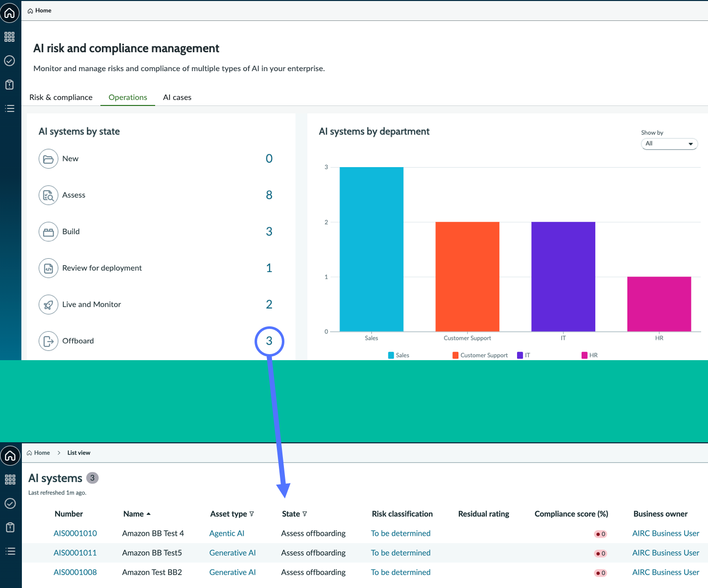This screenshot has height=588, width=708.
Task: Click Agentic AI asset type link
Action: click(x=227, y=533)
